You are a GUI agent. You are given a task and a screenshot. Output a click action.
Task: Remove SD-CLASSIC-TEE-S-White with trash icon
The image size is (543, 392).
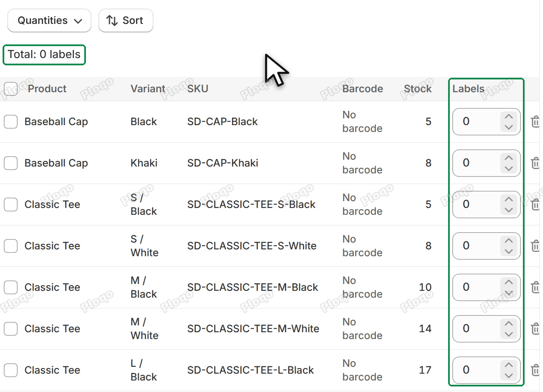click(x=535, y=246)
